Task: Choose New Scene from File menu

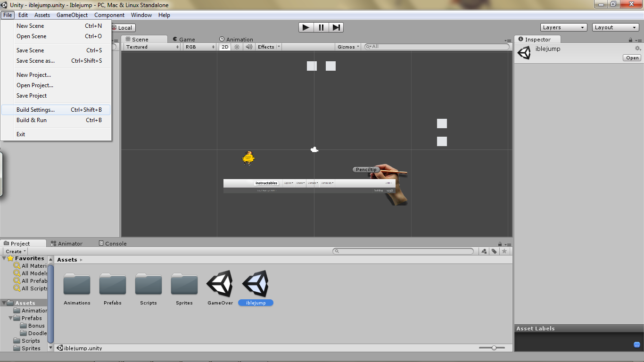Action: pyautogui.click(x=56, y=26)
